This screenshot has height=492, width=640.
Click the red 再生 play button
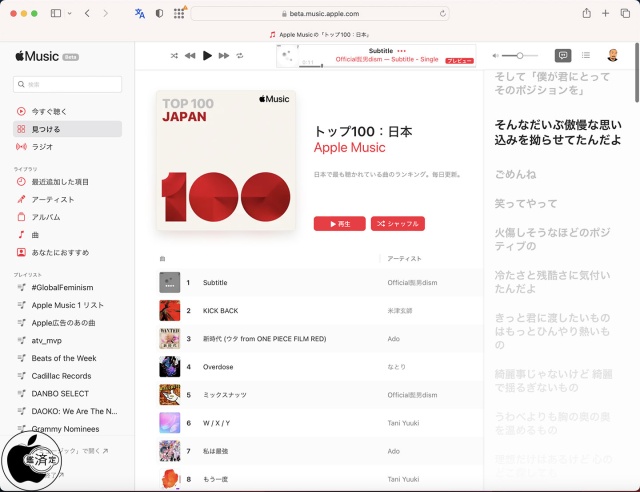pos(340,224)
